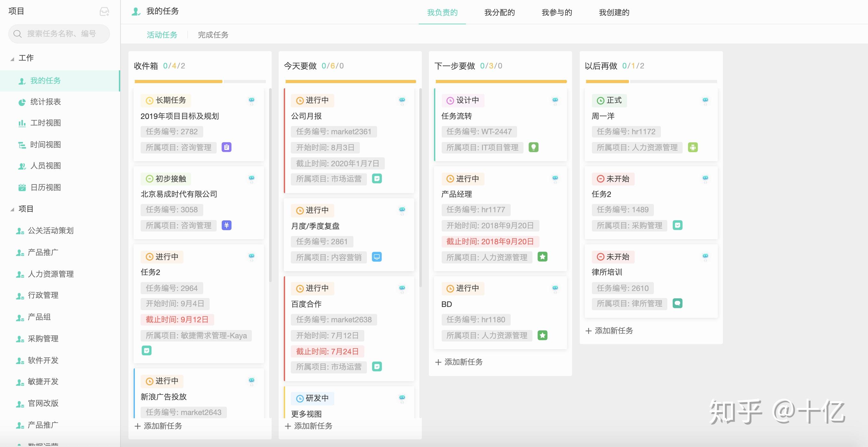Viewport: 868px width, 447px height.
Task: Open 研发中 status dropdown on 更多视图
Action: pos(312,398)
